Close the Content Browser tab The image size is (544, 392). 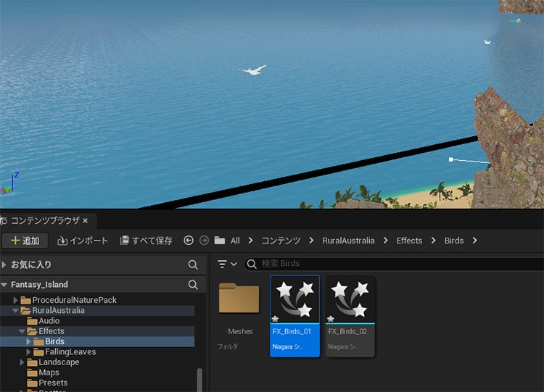85,220
